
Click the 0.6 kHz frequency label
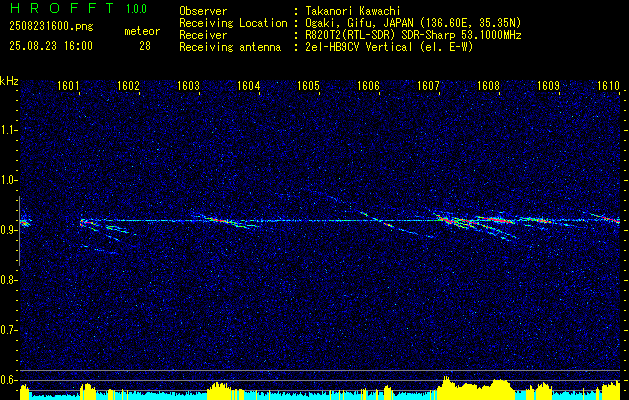coord(8,380)
